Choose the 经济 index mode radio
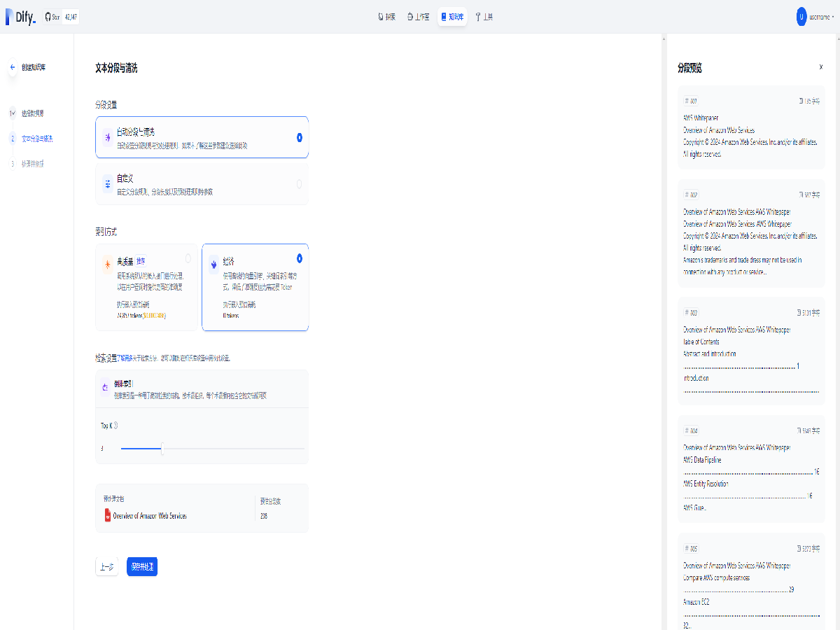Viewport: 840px width, 630px height. [300, 258]
